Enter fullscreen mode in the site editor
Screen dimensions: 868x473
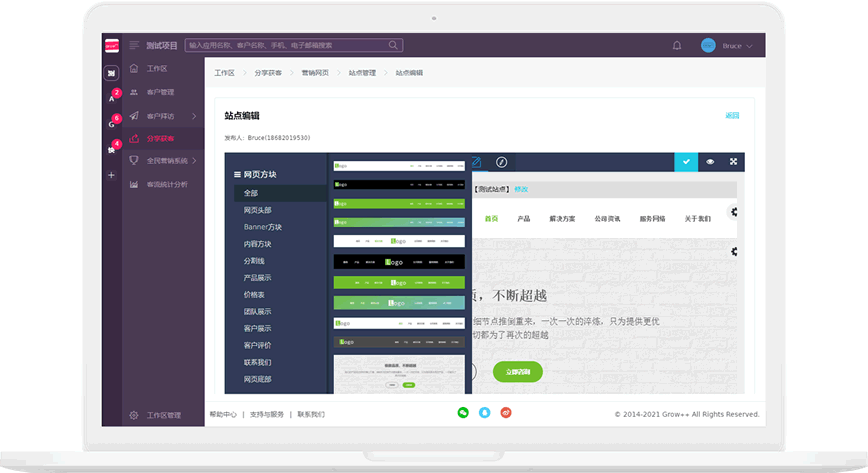(x=733, y=162)
